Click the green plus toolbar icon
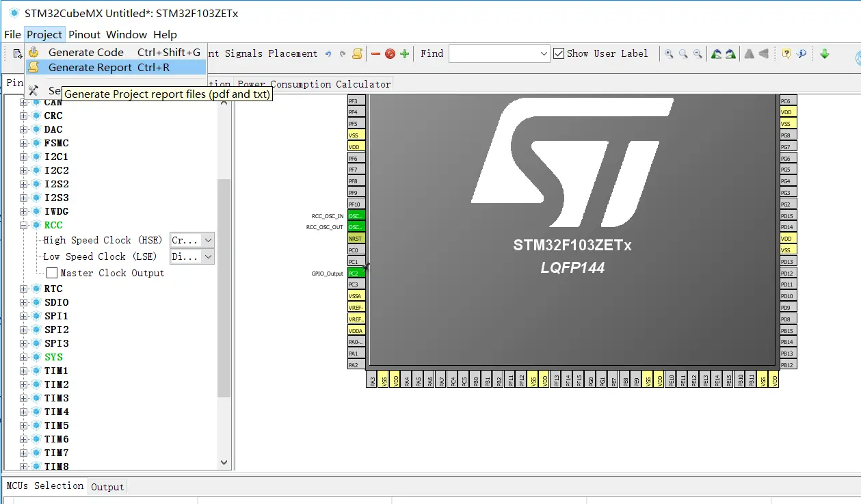The height and width of the screenshot is (504, 861). [404, 53]
